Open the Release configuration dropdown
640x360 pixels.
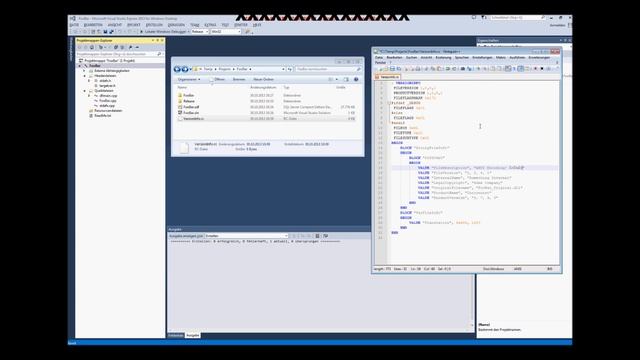(200, 31)
